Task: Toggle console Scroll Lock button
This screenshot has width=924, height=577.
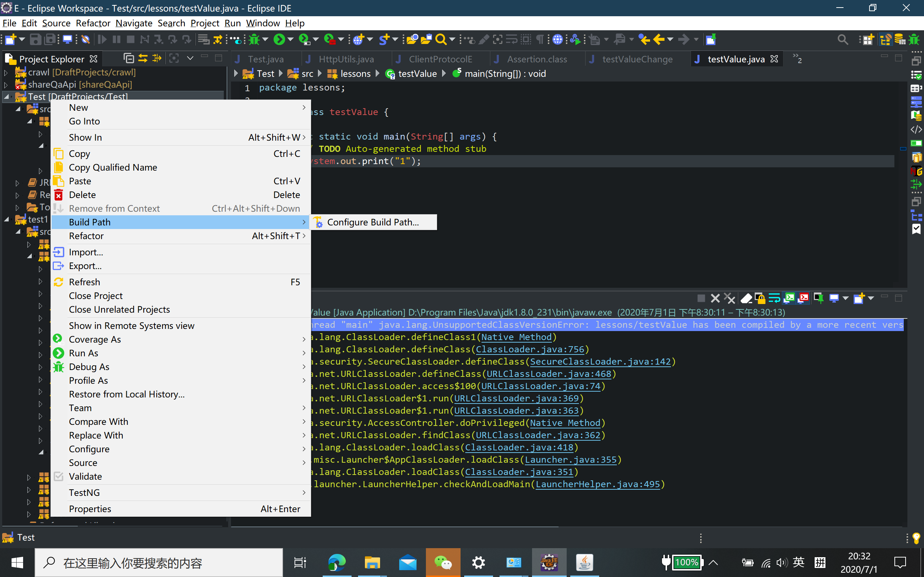Action: click(x=760, y=298)
